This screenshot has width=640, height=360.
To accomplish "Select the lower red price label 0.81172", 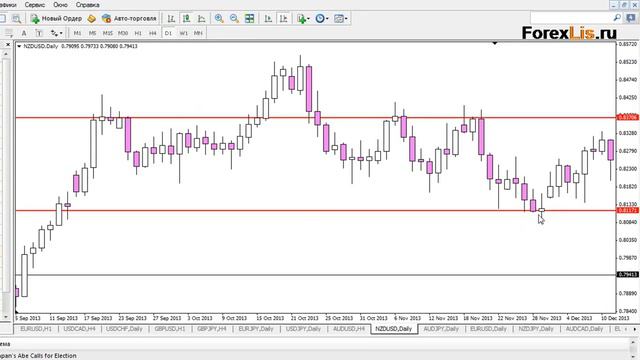I will click(x=628, y=210).
